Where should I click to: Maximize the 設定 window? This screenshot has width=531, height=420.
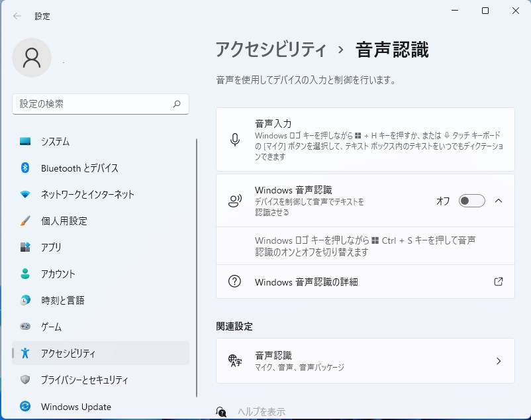point(485,11)
